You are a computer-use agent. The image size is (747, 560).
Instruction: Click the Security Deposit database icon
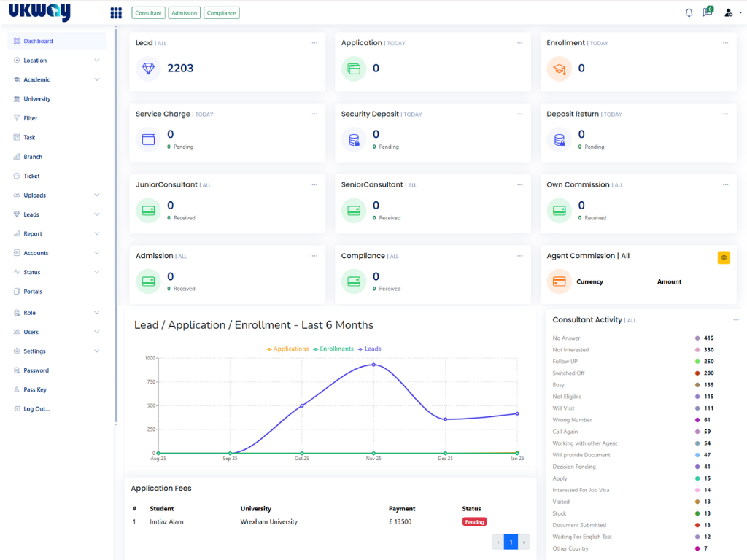[355, 139]
